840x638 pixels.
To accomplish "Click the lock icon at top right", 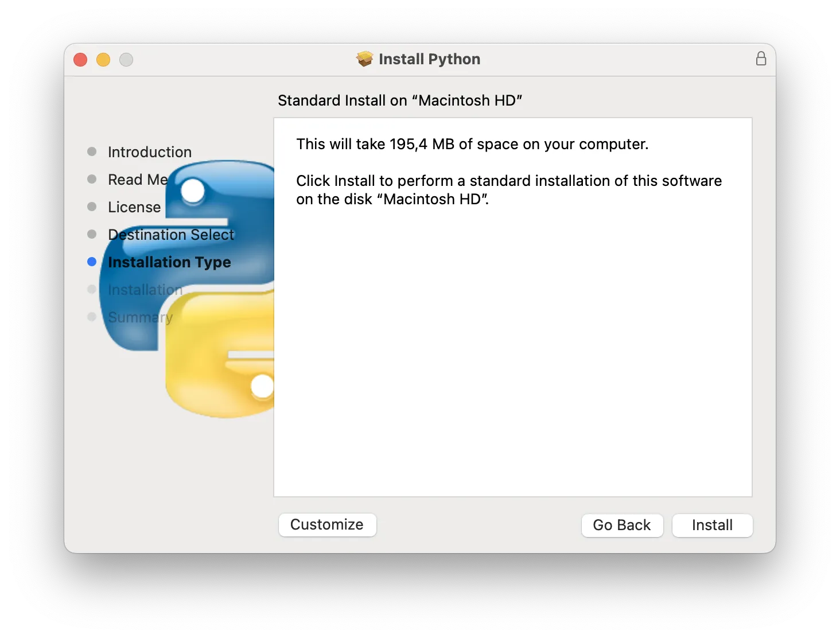I will [761, 58].
